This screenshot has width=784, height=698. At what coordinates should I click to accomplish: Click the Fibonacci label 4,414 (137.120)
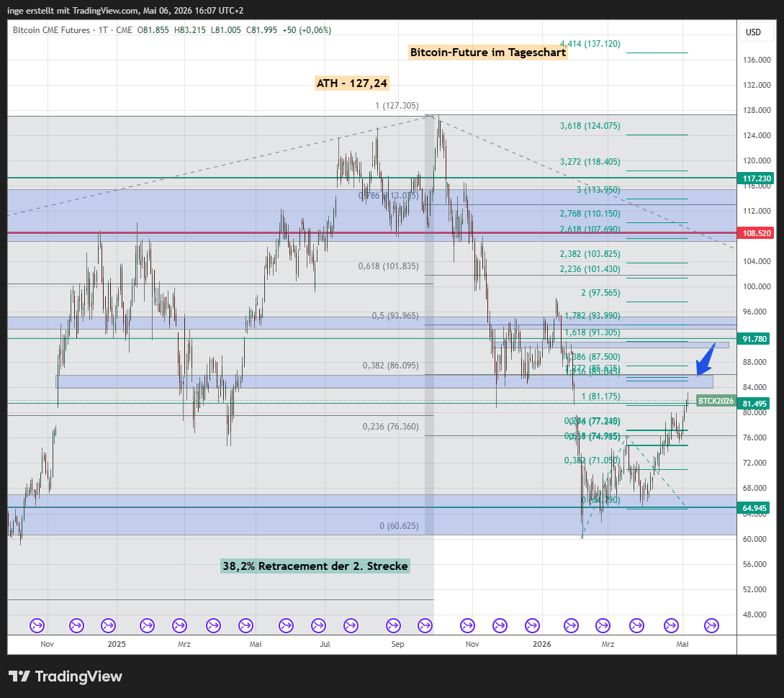click(590, 43)
